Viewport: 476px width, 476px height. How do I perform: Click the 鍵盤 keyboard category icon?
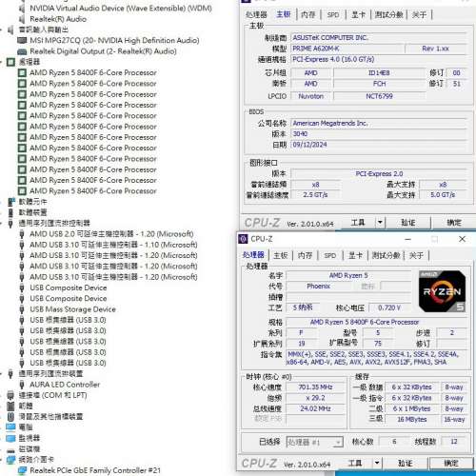[10, 406]
